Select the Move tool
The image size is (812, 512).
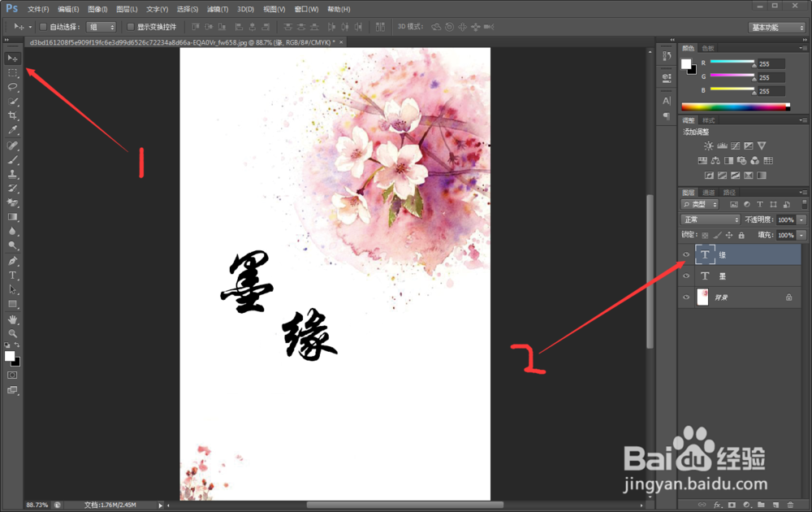coord(12,58)
